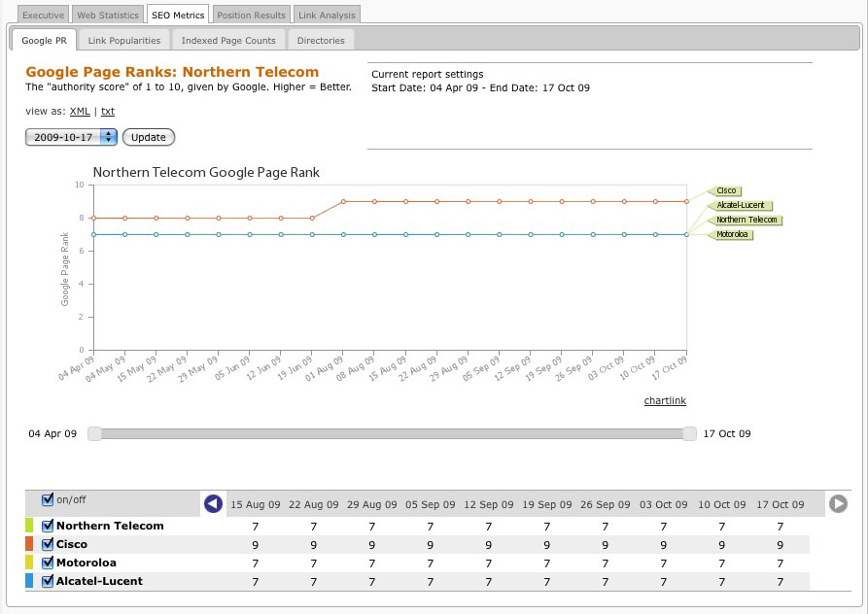
Task: Open the Position Results tab
Action: [x=252, y=15]
